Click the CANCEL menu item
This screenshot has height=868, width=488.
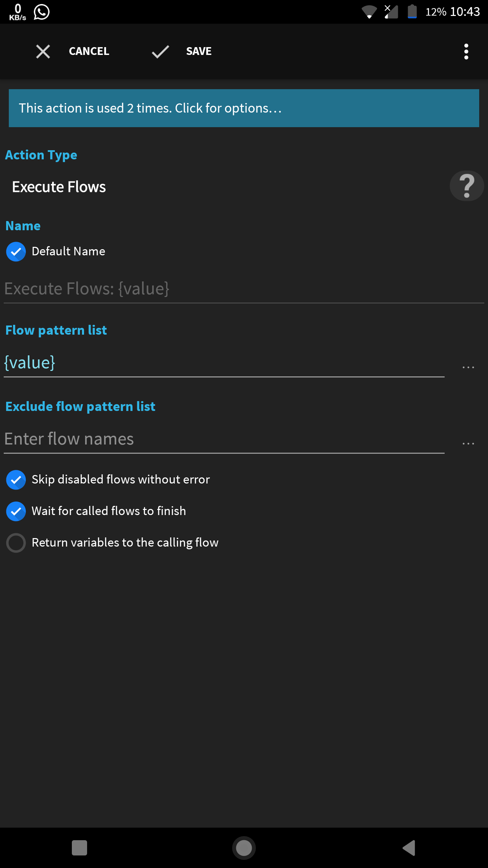pyautogui.click(x=89, y=51)
